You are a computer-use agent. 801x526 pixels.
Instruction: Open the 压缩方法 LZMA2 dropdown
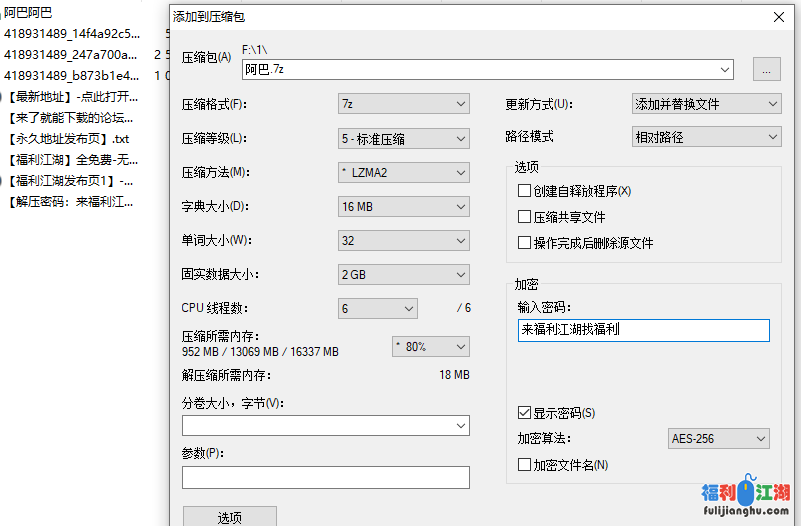(x=403, y=173)
